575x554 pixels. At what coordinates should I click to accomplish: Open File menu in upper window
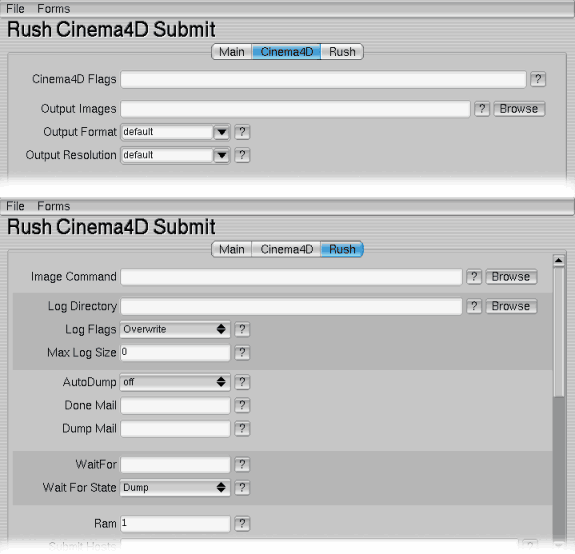[x=15, y=8]
